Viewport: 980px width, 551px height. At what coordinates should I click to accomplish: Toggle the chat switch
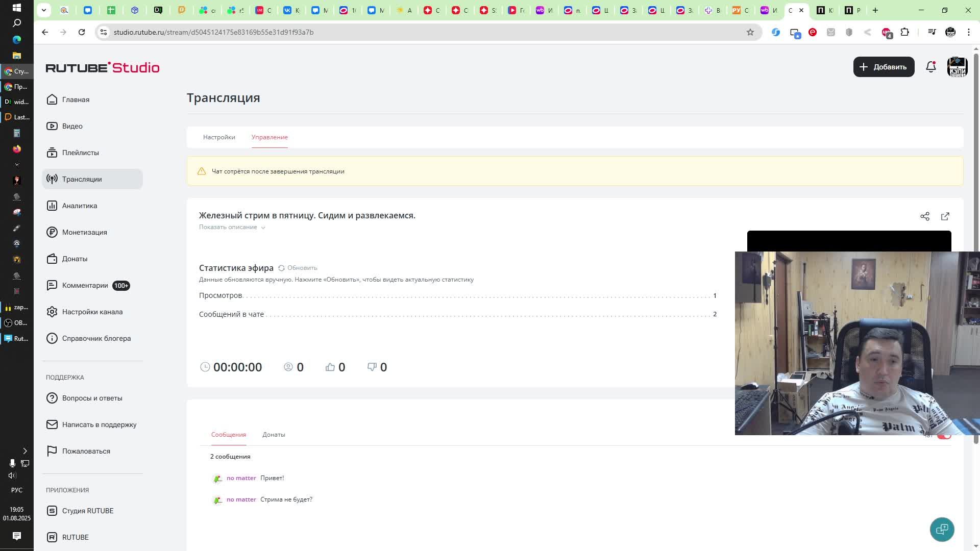click(x=945, y=436)
